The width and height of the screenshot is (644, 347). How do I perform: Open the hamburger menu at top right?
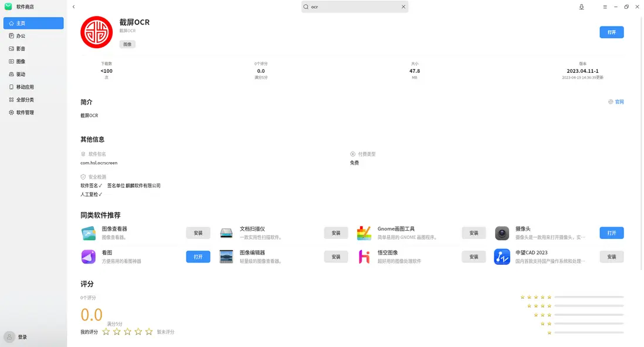[605, 6]
